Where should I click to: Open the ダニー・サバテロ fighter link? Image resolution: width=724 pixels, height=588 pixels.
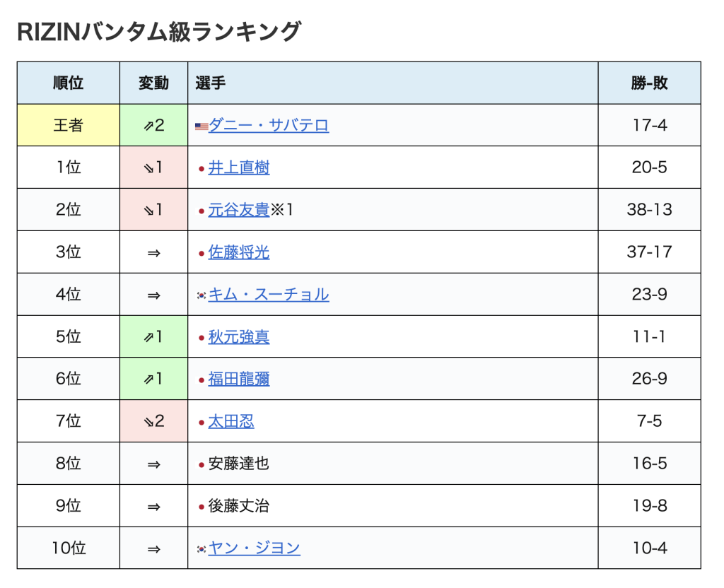point(269,126)
